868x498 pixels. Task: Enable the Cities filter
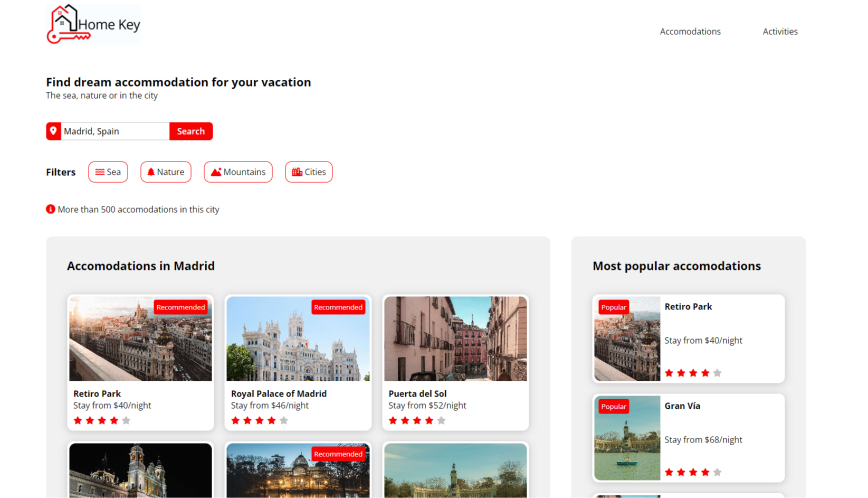coord(309,172)
